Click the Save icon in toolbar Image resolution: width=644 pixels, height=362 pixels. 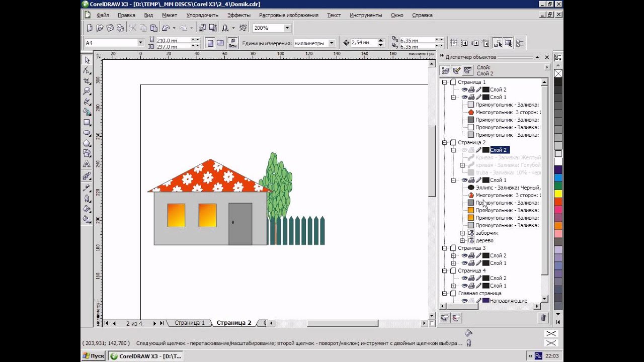110,28
